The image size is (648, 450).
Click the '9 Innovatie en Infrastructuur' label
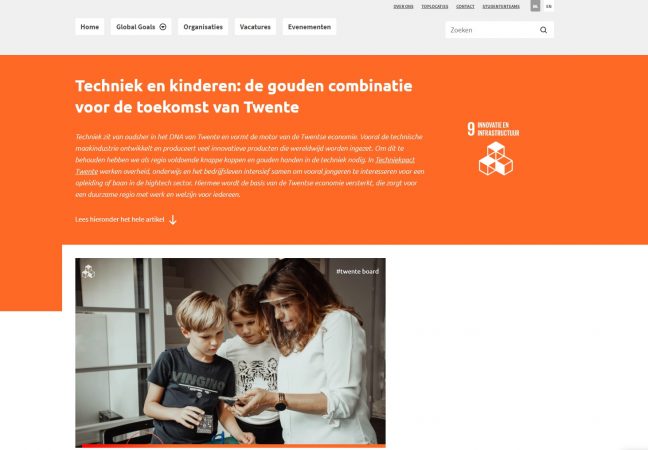coord(493,129)
